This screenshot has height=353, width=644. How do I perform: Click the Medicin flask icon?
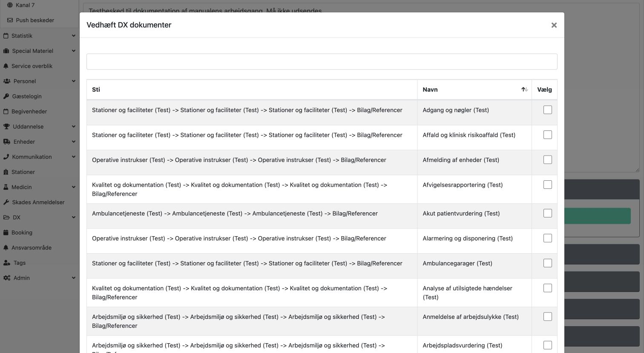6,187
